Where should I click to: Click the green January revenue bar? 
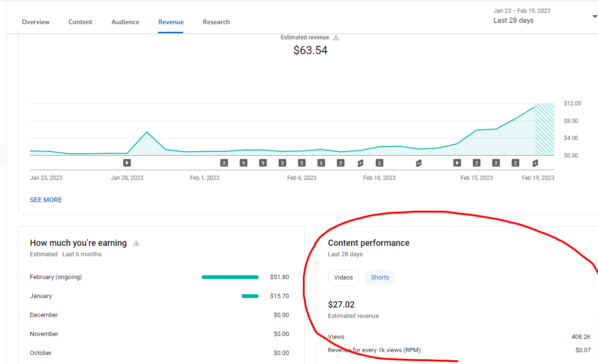point(250,296)
